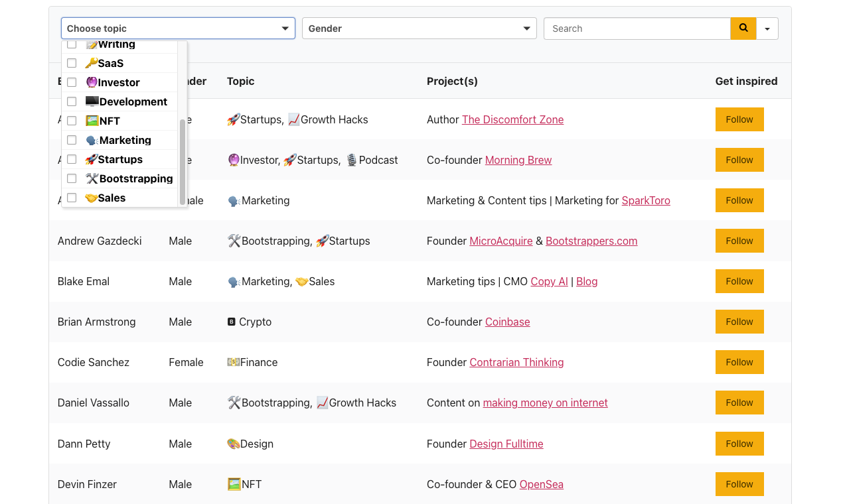Open the Contrarian Thinking link
The height and width of the screenshot is (504, 843).
pyautogui.click(x=516, y=362)
